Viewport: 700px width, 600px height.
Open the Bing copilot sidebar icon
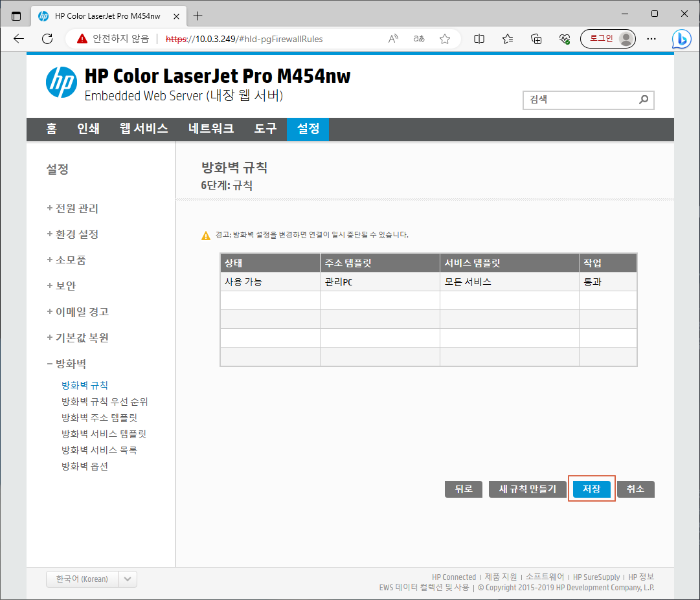pyautogui.click(x=682, y=39)
